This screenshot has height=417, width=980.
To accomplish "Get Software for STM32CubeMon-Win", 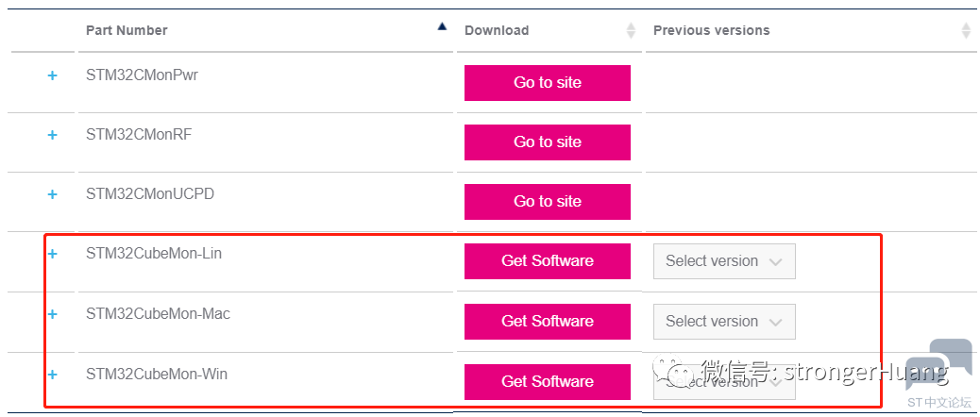I will coord(548,381).
